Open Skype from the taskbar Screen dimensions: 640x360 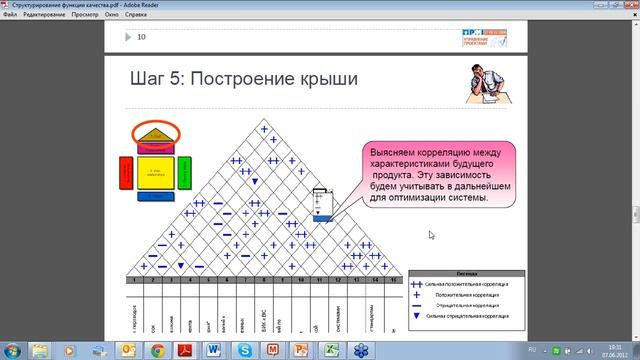pyautogui.click(x=244, y=351)
